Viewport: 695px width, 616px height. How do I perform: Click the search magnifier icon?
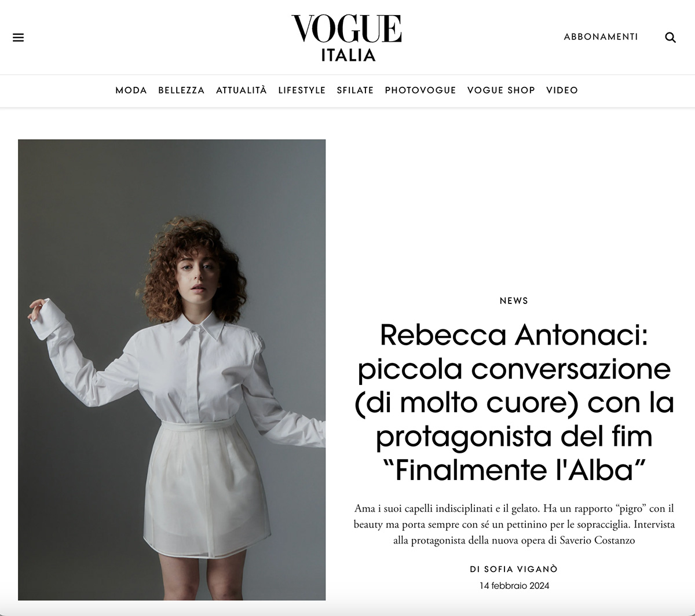pyautogui.click(x=670, y=38)
